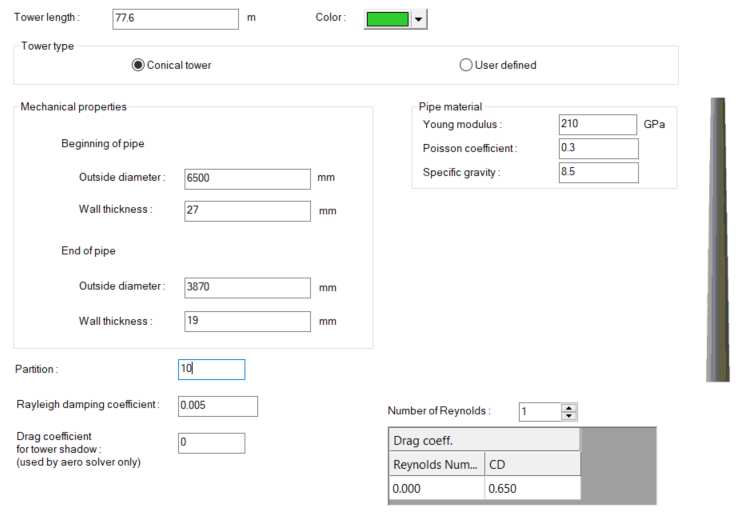Click the tower 3D preview image

click(x=718, y=240)
